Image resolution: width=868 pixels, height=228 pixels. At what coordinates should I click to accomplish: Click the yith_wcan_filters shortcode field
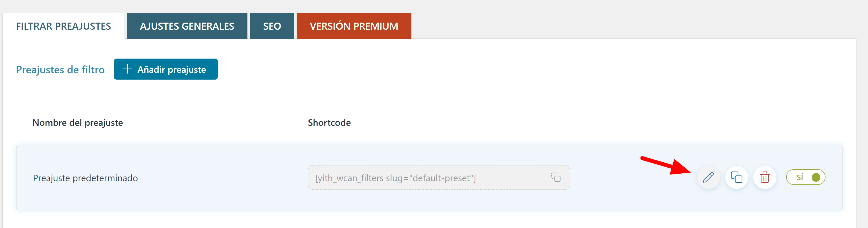tap(439, 177)
